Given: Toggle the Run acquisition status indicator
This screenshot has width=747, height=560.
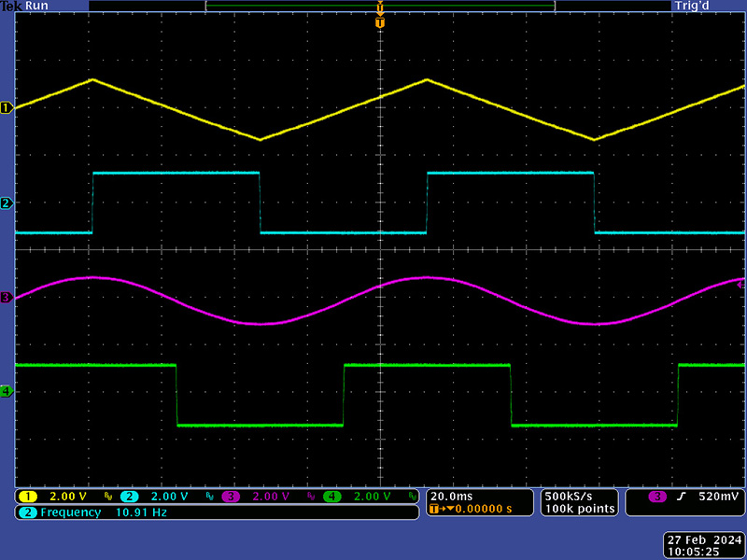Looking at the screenshot, I should [x=35, y=6].
